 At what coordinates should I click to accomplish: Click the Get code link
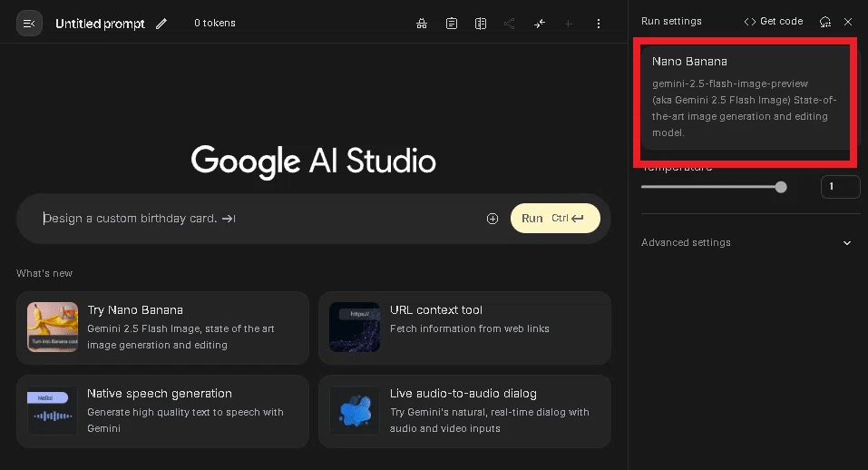click(781, 21)
